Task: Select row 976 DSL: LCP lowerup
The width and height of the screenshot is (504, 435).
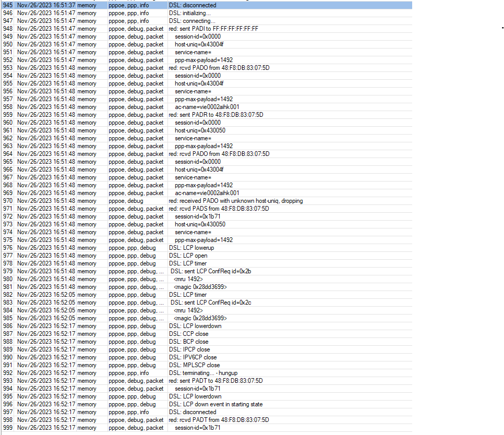Action: 207,248
